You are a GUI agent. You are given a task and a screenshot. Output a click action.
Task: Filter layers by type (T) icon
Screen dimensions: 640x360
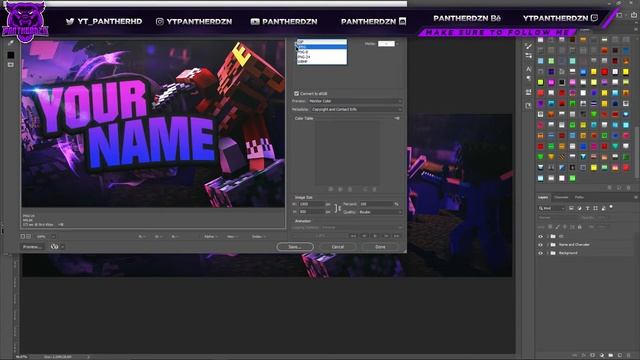pyautogui.click(x=587, y=208)
